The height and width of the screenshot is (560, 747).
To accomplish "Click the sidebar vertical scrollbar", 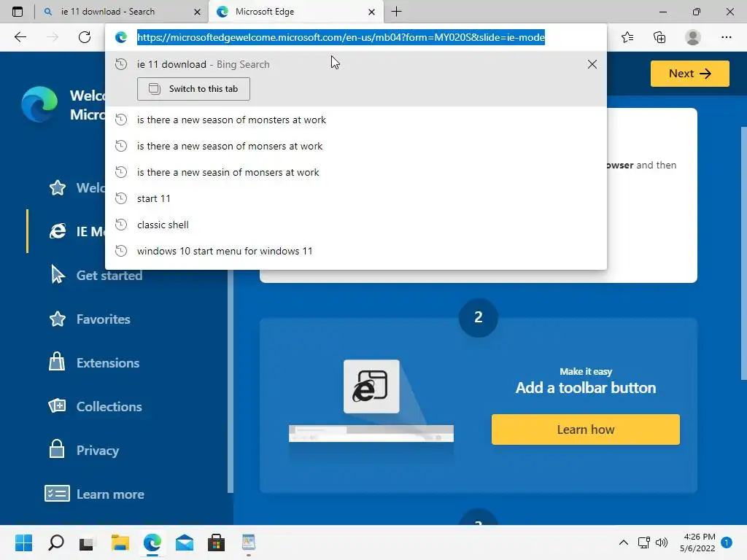I will (x=231, y=381).
